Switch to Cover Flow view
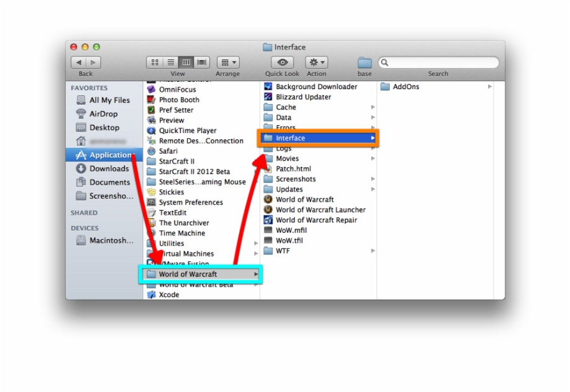The height and width of the screenshot is (392, 570). [x=202, y=63]
